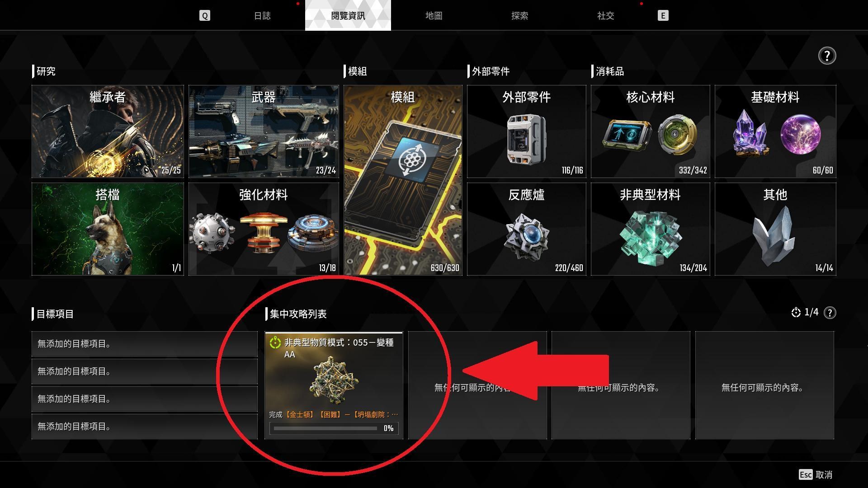Click the help question mark icon at top right
Viewport: 868px width, 488px height.
click(x=827, y=56)
